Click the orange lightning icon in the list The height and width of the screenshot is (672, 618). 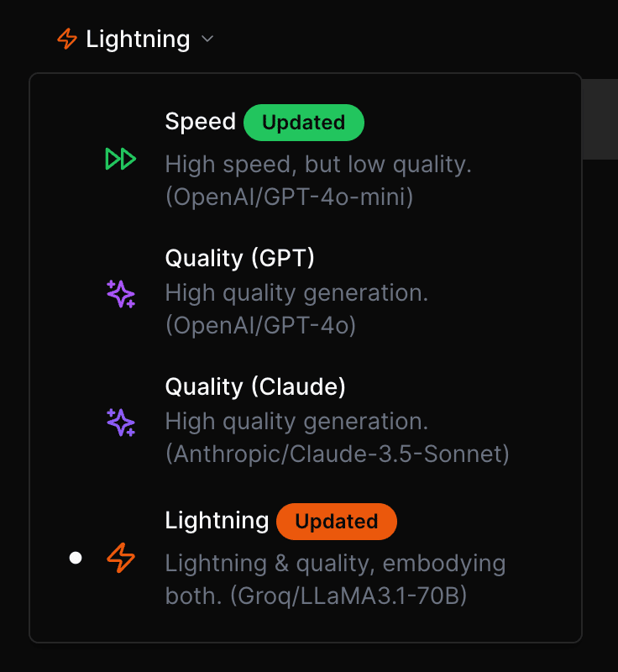(x=121, y=558)
